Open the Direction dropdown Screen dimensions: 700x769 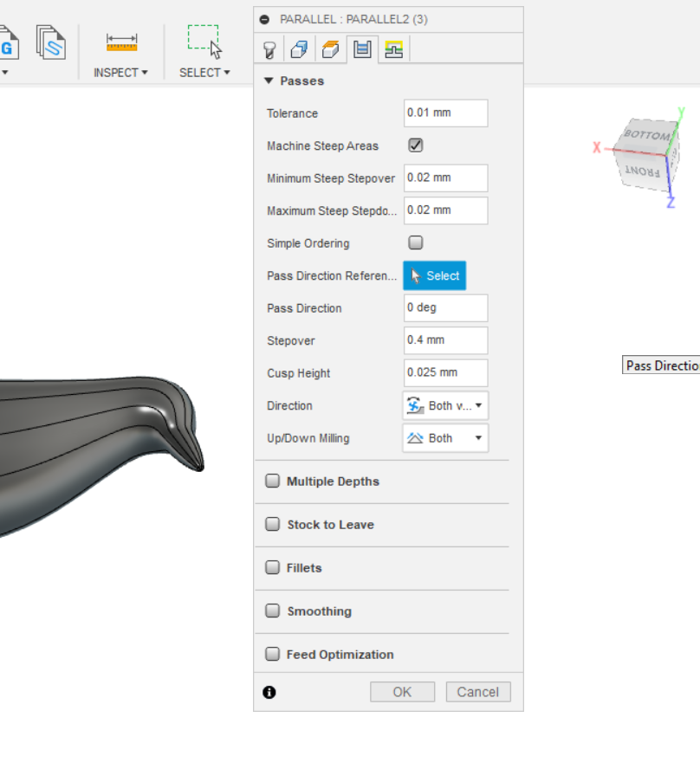(444, 405)
